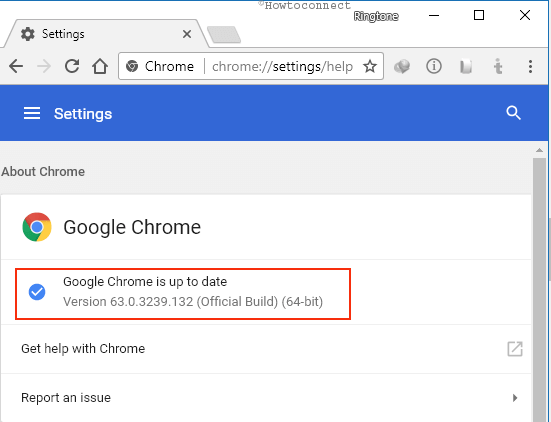Click the scrollbar up arrow
Viewport: 551px width, 422px height.
click(539, 150)
